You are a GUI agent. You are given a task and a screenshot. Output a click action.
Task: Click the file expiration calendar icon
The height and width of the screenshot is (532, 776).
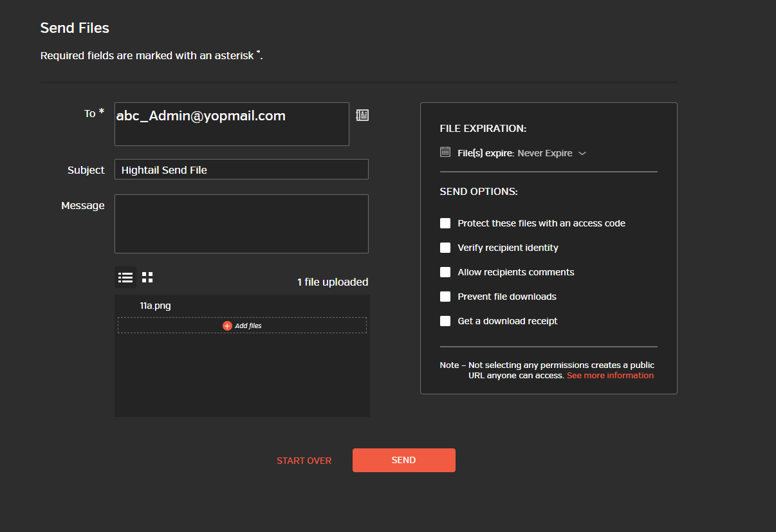point(445,152)
